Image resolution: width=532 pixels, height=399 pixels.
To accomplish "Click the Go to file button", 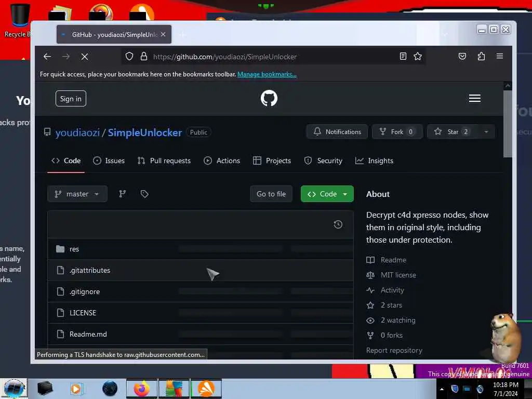I will (271, 194).
